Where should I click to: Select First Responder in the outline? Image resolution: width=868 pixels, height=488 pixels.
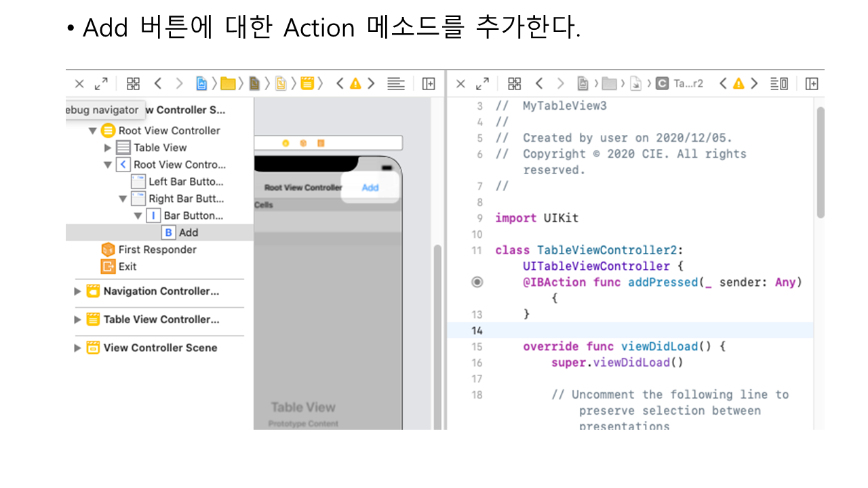pyautogui.click(x=157, y=249)
